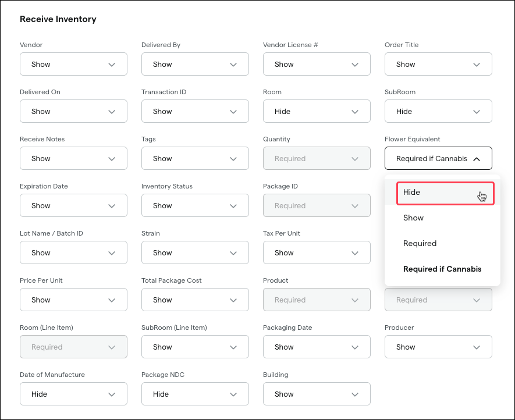Viewport: 515px width, 420px height.
Task: Open the Strain dropdown
Action: tap(195, 252)
